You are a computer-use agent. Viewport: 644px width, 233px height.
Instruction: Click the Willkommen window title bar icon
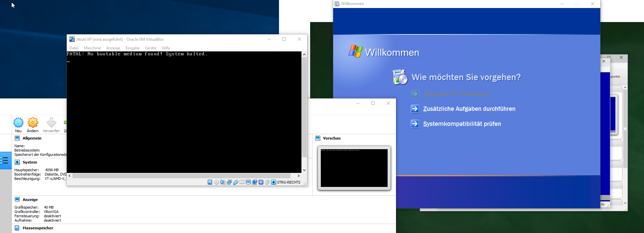[x=337, y=4]
